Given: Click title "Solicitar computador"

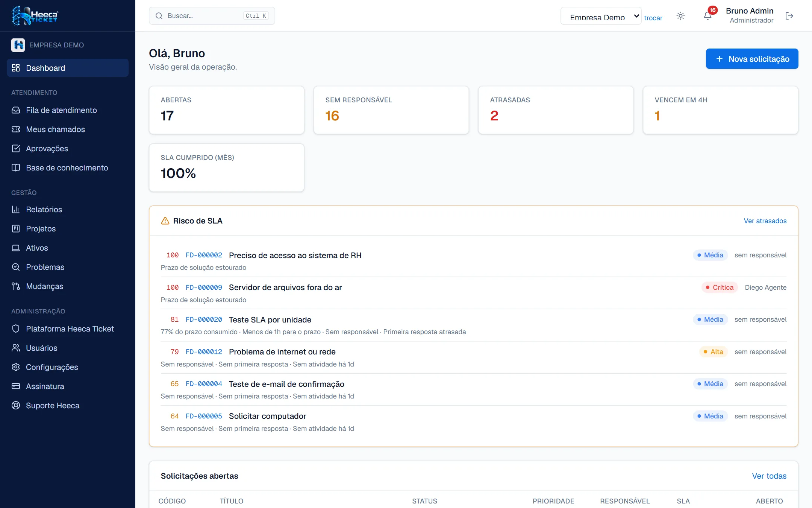Looking at the screenshot, I should point(267,416).
